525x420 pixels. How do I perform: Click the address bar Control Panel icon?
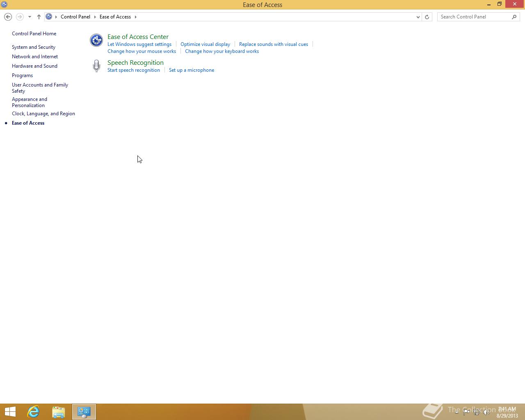click(x=49, y=17)
